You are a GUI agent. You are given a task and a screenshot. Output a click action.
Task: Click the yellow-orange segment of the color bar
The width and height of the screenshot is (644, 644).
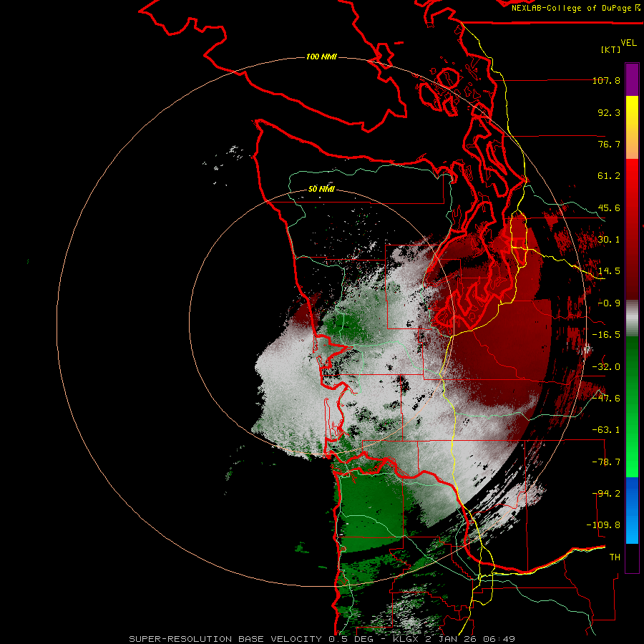[x=632, y=127]
